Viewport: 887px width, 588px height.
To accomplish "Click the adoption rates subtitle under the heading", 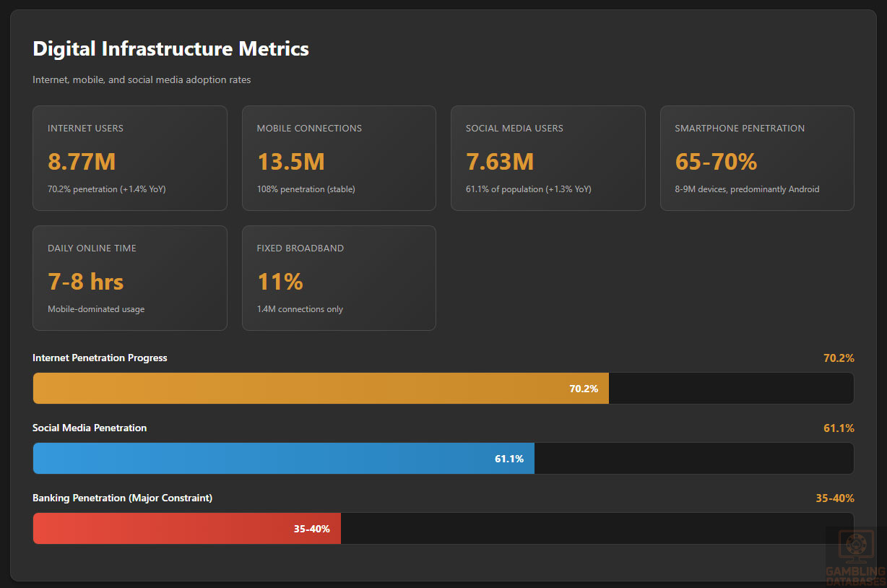I will [x=142, y=80].
